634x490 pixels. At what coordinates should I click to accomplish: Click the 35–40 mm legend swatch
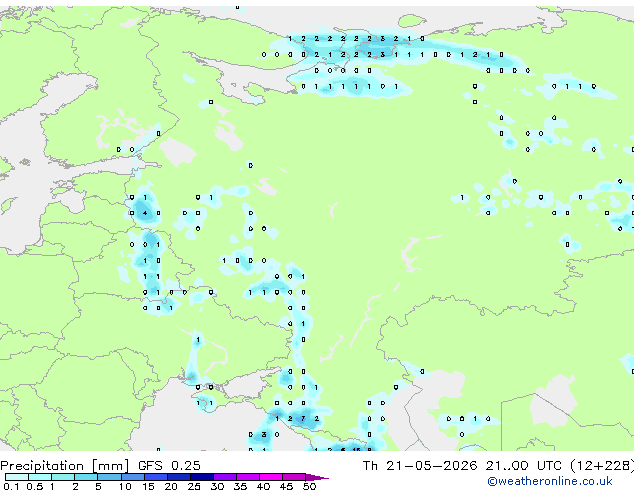(247, 477)
